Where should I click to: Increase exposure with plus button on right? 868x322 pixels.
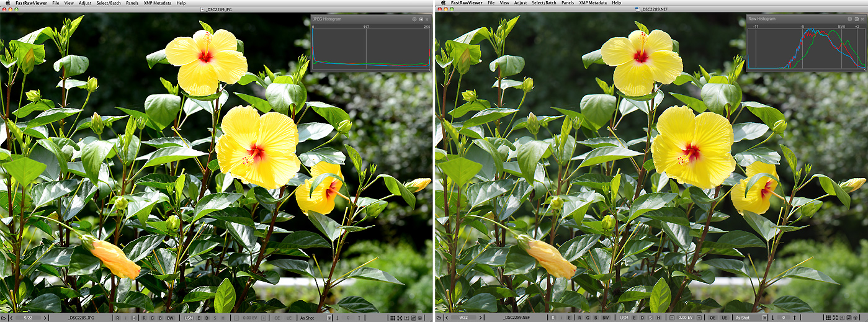700,318
